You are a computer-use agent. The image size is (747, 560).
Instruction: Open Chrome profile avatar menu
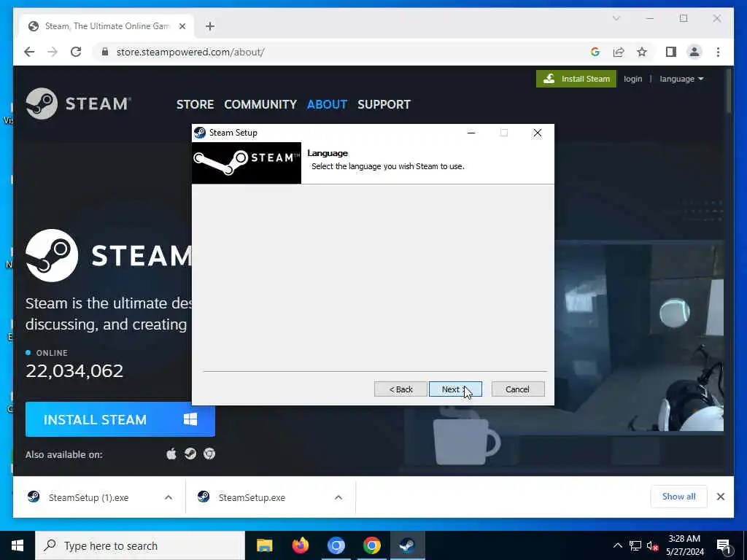(694, 52)
